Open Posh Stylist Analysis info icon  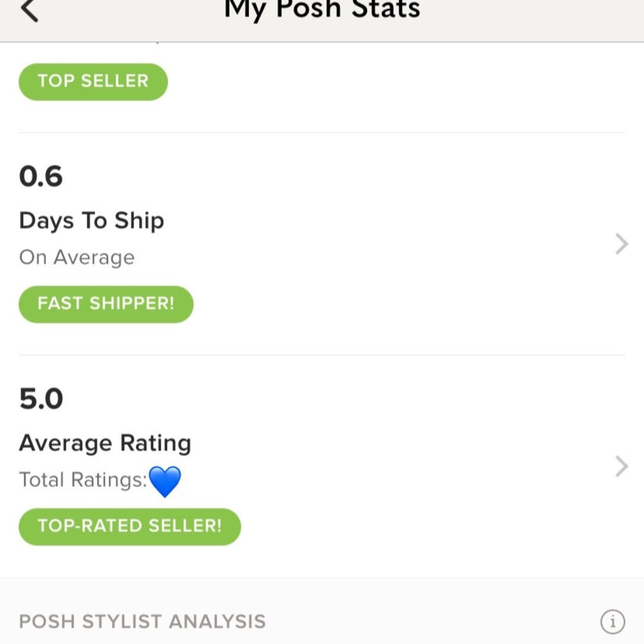tap(612, 621)
